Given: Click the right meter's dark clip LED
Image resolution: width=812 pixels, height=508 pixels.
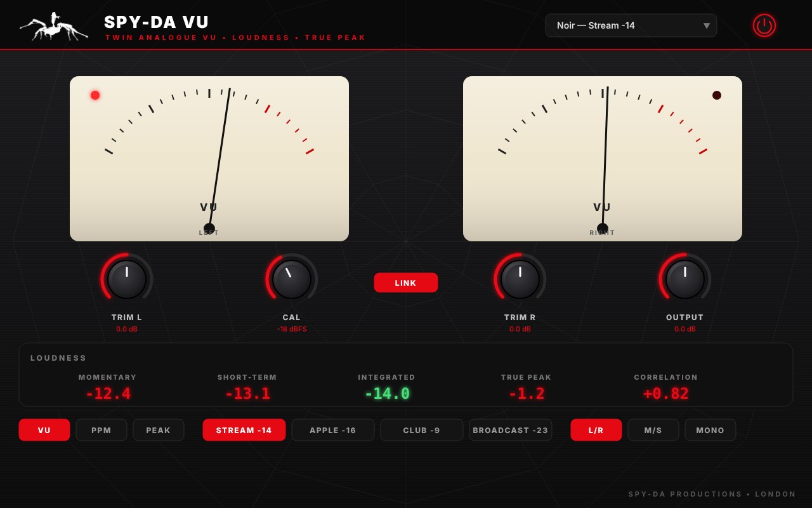Looking at the screenshot, I should [x=717, y=95].
